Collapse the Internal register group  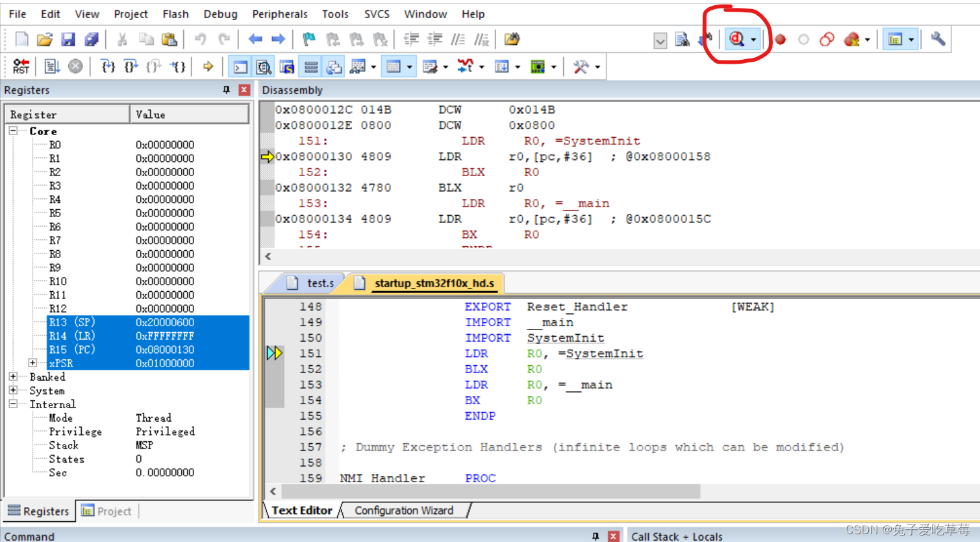(13, 404)
